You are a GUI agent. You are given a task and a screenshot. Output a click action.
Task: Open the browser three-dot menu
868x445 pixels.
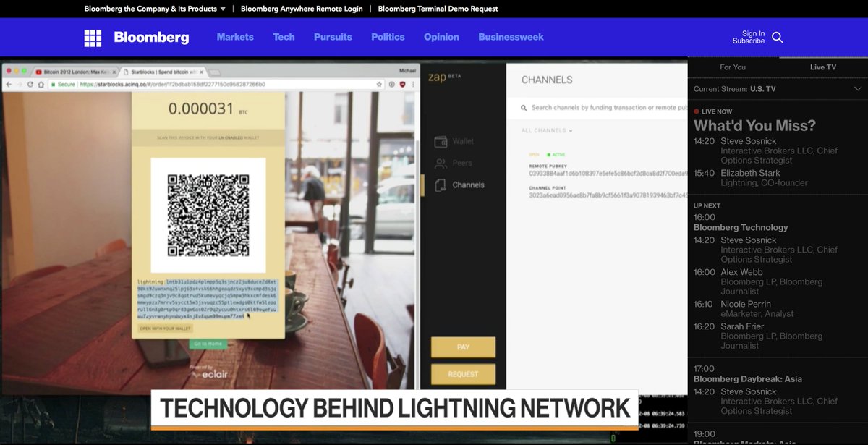[x=412, y=84]
